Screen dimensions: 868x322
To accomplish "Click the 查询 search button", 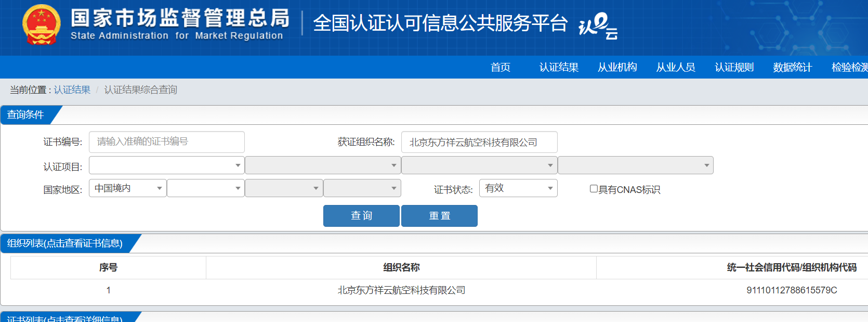I will [x=361, y=216].
